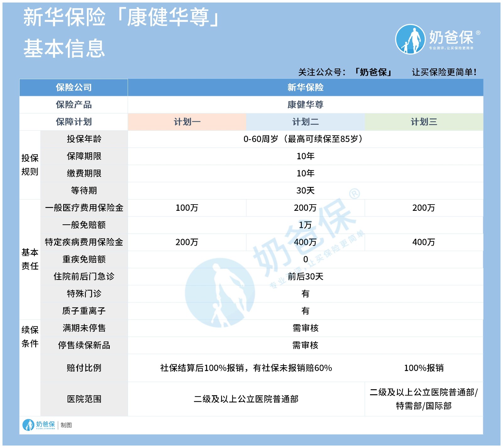Click the 投保规则 section label
Viewport: 503px width, 448px height.
point(30,165)
